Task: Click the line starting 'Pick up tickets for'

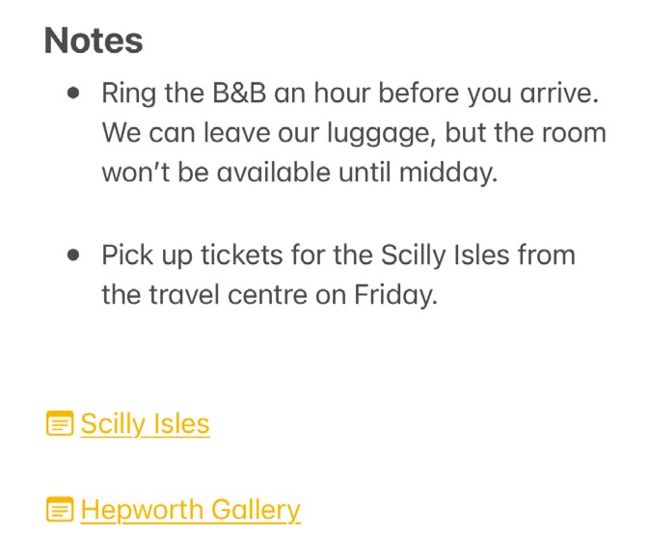Action: tap(338, 255)
